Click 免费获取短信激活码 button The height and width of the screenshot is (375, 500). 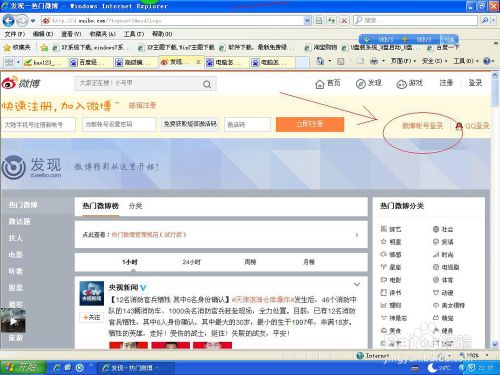pos(190,124)
